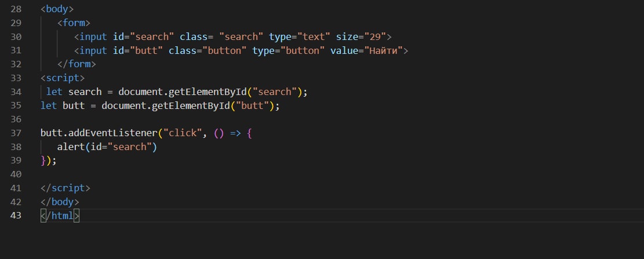This screenshot has width=644, height=259.
Task: Click line number 33 in gutter
Action: pos(16,78)
